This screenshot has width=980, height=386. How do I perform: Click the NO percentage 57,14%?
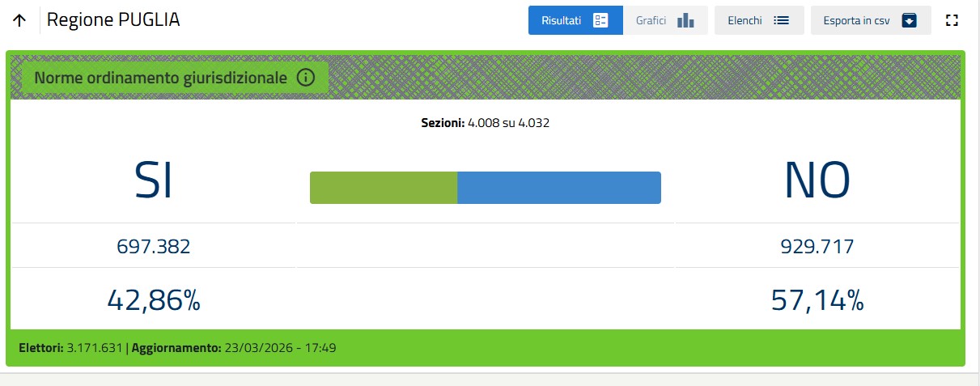pos(817,300)
